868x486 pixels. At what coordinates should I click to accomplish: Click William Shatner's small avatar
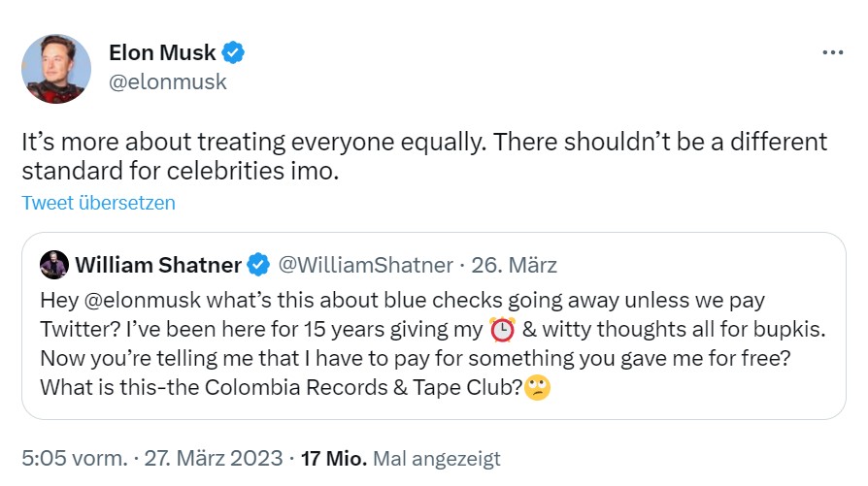[54, 264]
